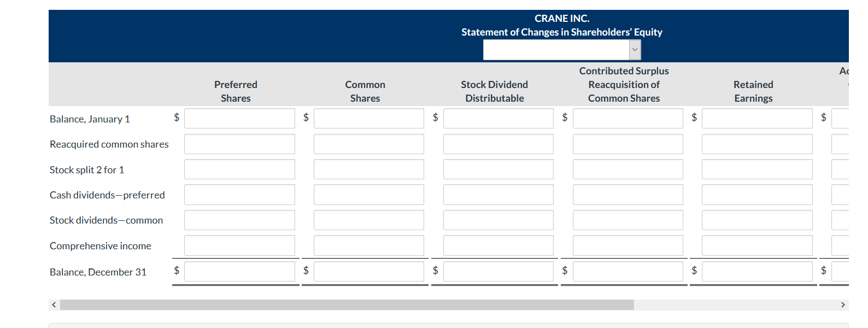The image size is (868, 328).
Task: Click the Common Shares field for Balance, January 1
Action: (x=369, y=118)
